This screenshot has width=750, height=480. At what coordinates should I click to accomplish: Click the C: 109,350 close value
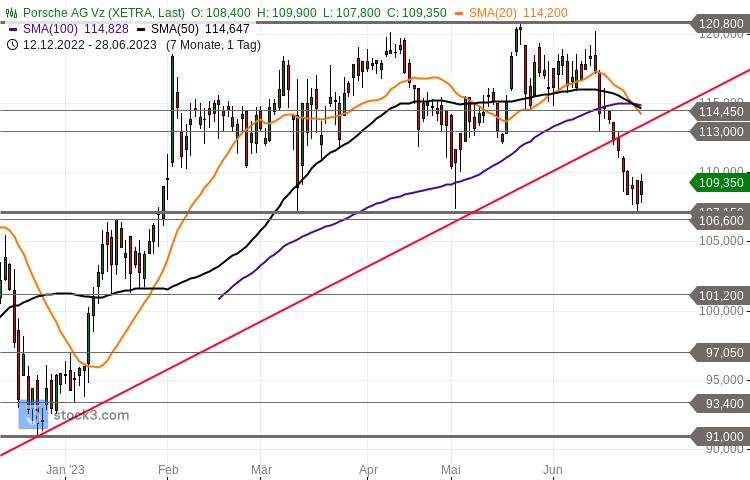coord(417,13)
